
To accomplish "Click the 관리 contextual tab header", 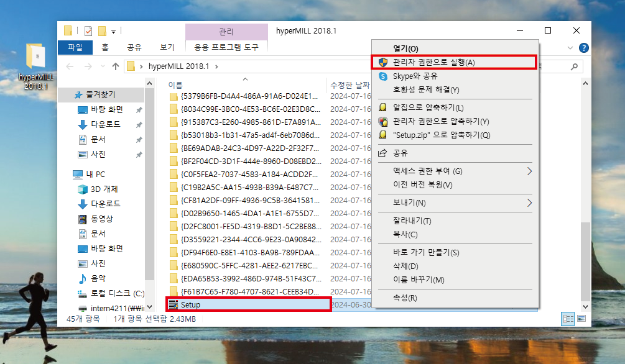I will 226,32.
